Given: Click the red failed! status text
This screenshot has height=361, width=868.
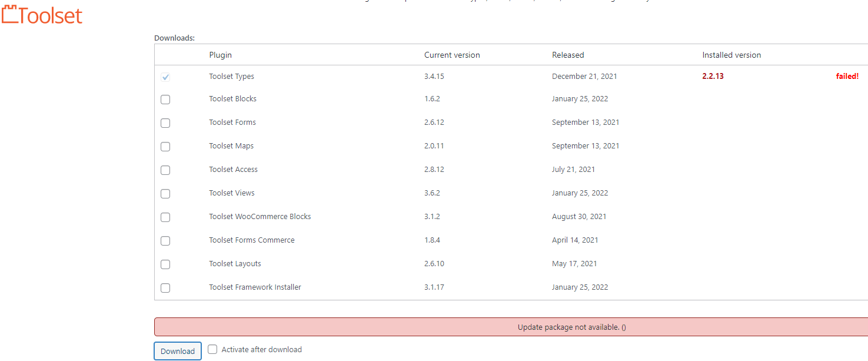Looking at the screenshot, I should point(847,77).
